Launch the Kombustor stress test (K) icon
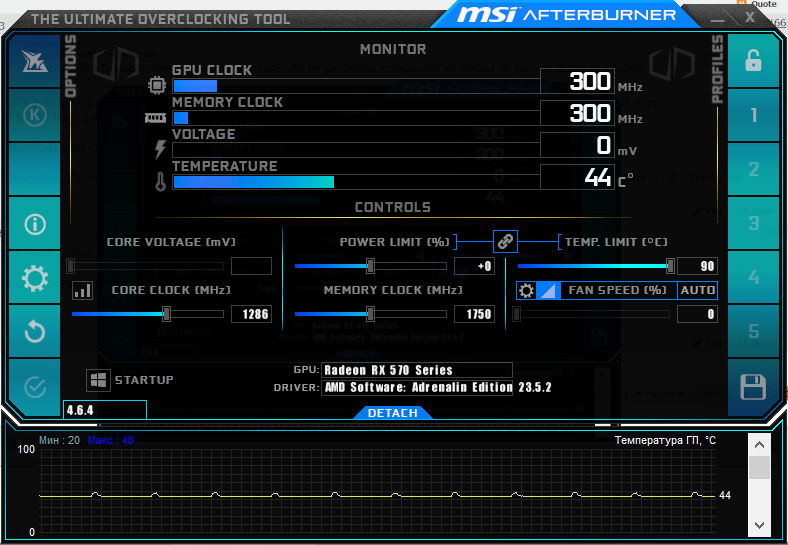This screenshot has width=788, height=545. (35, 115)
